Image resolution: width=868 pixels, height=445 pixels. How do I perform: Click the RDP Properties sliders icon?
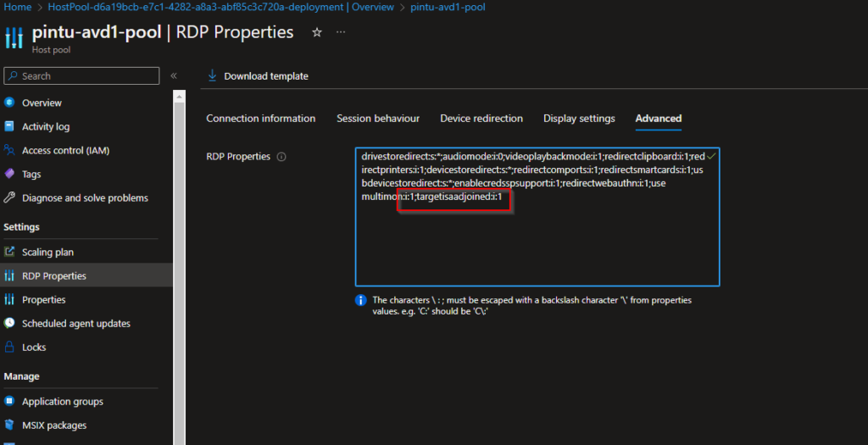click(x=8, y=275)
